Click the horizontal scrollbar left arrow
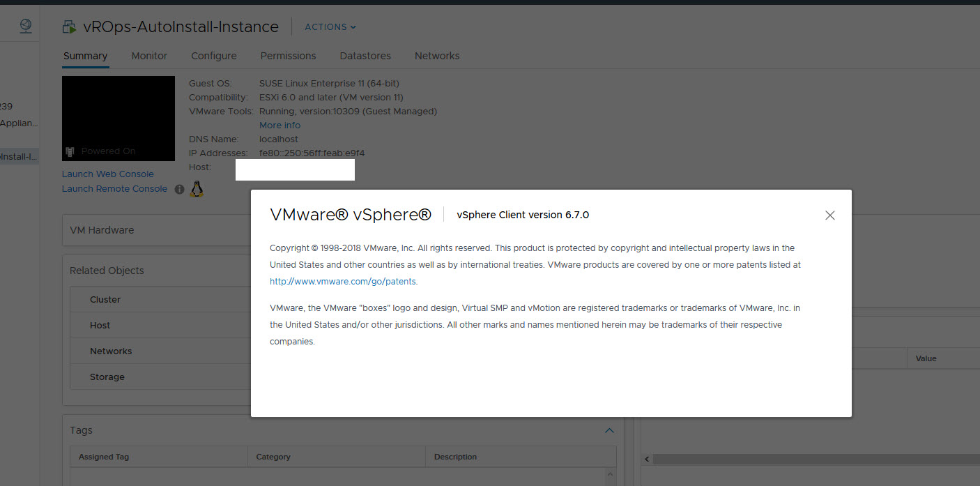 tap(647, 460)
